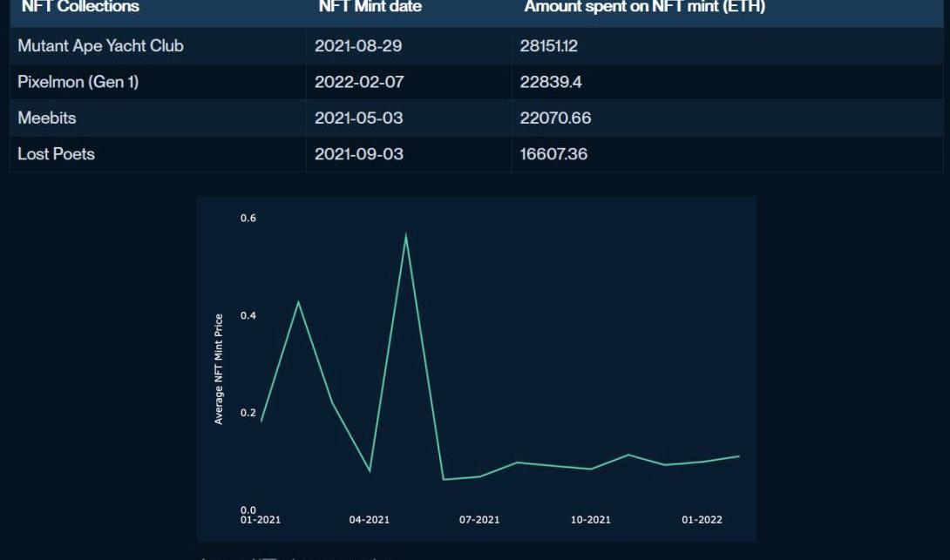The width and height of the screenshot is (950, 560).
Task: Click the mint date 2022-02-07
Action: 359,82
